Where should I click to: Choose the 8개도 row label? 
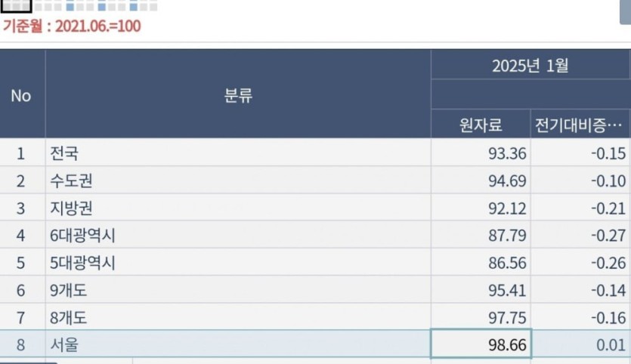click(68, 318)
